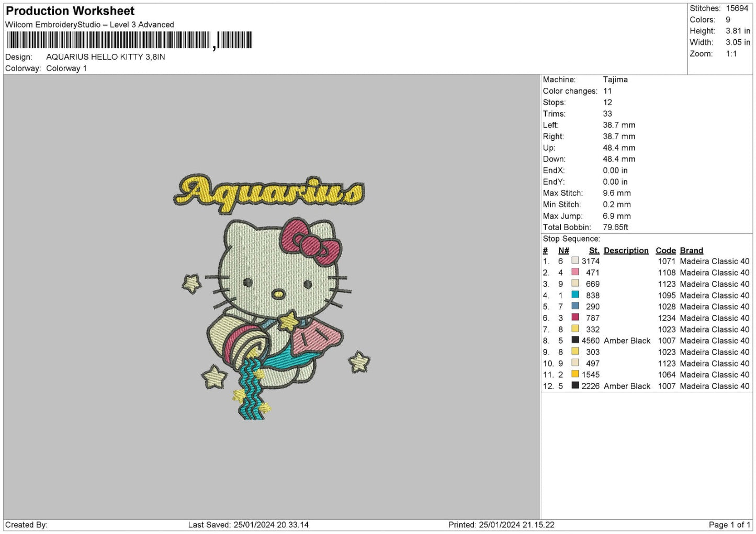Click the Wilcom EmbroideryStudio Level 3 Advanced text
Screen dimensions: 756x534
pos(89,25)
